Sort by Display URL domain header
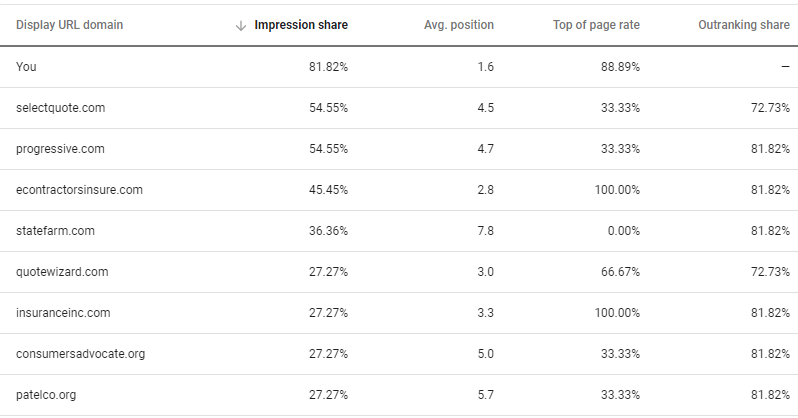 coord(70,25)
